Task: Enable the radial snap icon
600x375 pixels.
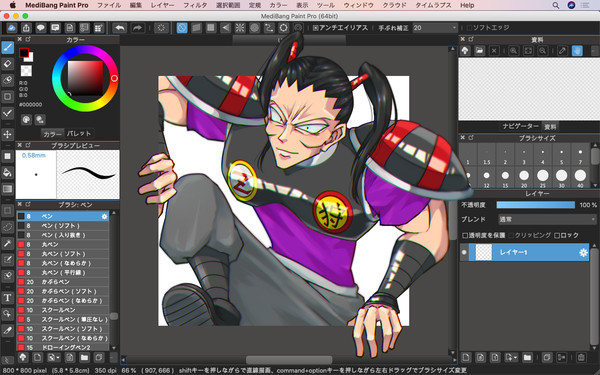Action: pos(240,28)
